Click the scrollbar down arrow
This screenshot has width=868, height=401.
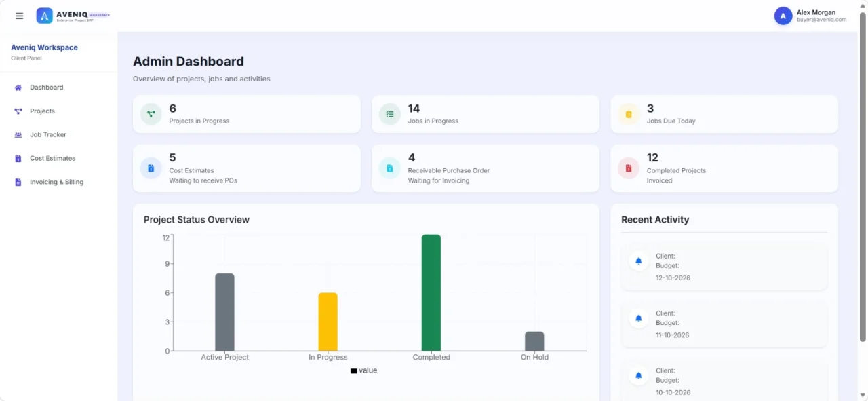(x=863, y=395)
